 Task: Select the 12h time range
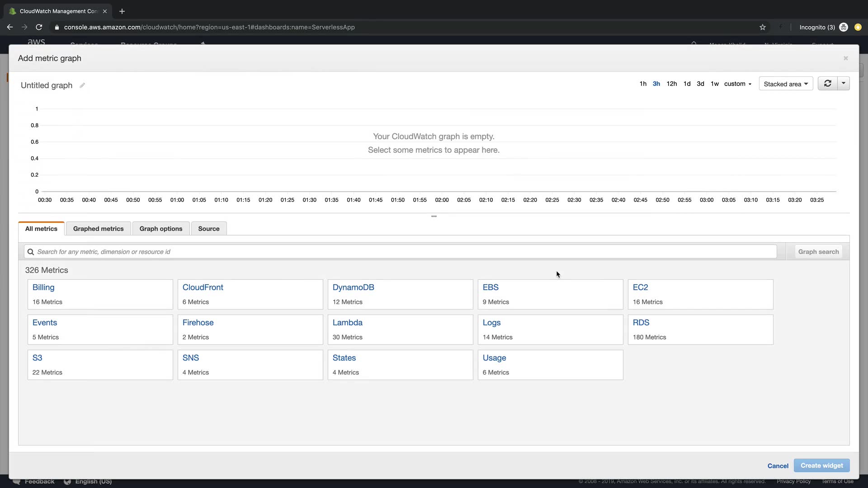pyautogui.click(x=671, y=84)
